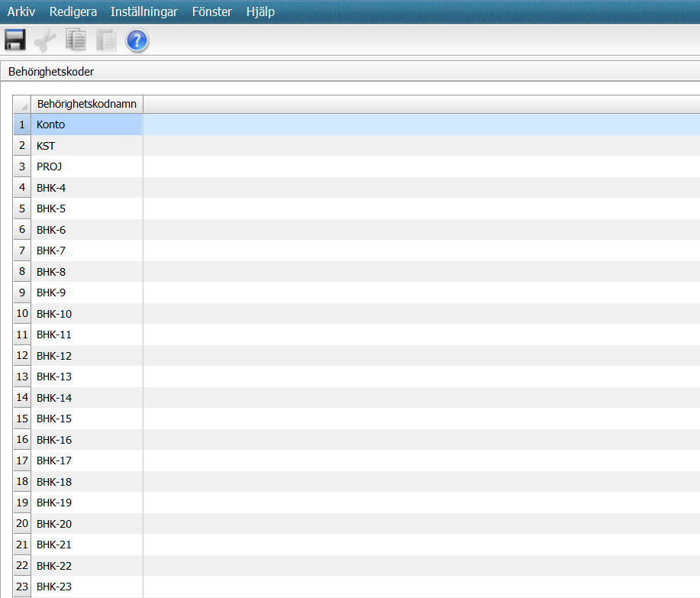Image resolution: width=700 pixels, height=598 pixels.
Task: Click the Cut scissors icon
Action: click(45, 40)
